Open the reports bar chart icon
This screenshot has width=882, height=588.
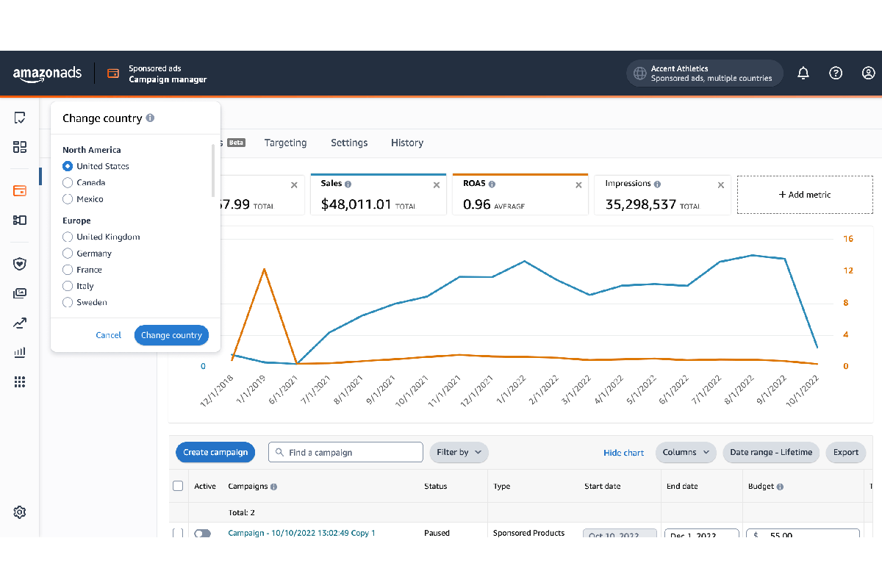20,352
